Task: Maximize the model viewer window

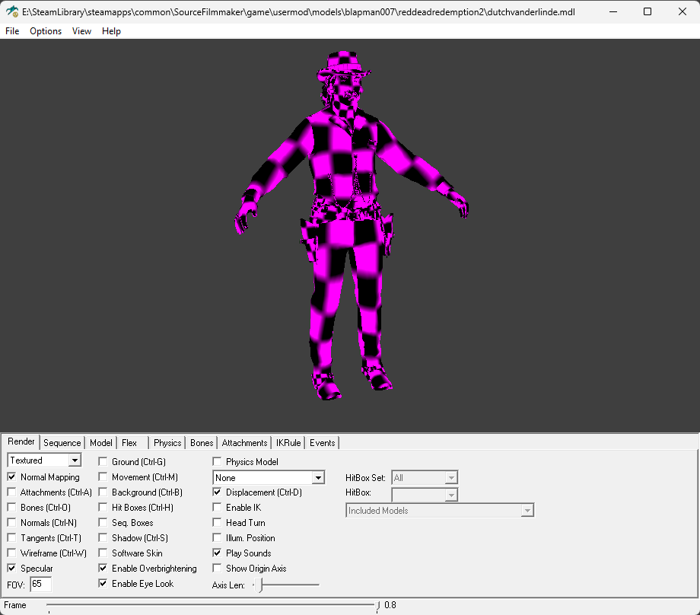Action: click(647, 11)
